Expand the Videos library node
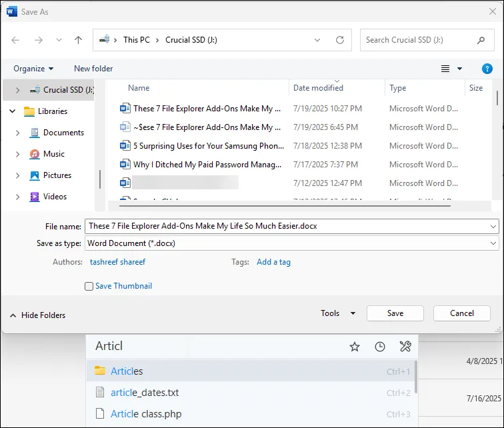 [x=18, y=197]
